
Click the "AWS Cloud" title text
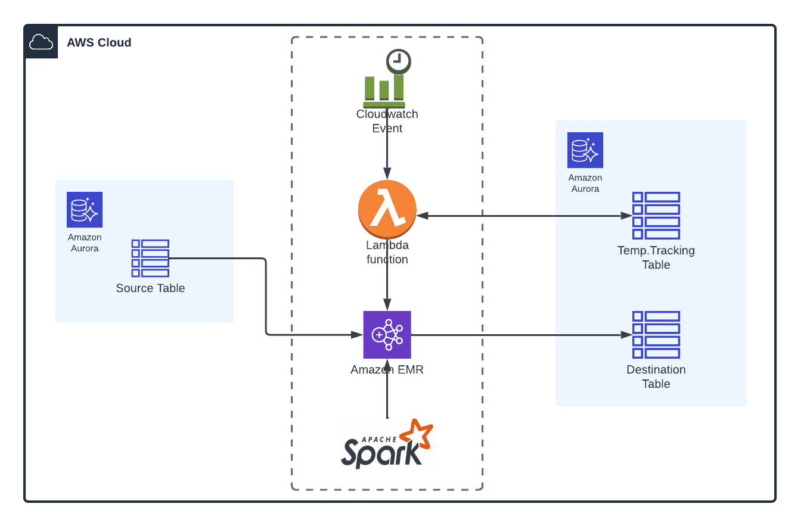click(x=99, y=43)
